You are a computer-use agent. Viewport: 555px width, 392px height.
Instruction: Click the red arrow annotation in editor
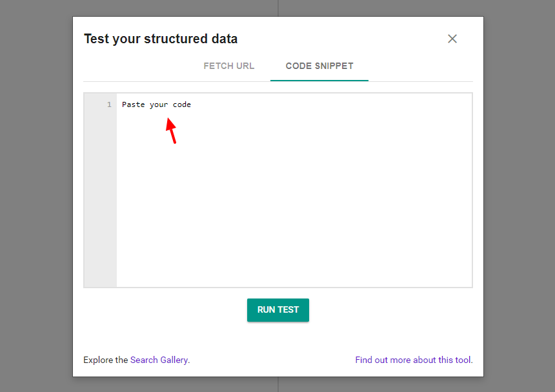point(170,130)
